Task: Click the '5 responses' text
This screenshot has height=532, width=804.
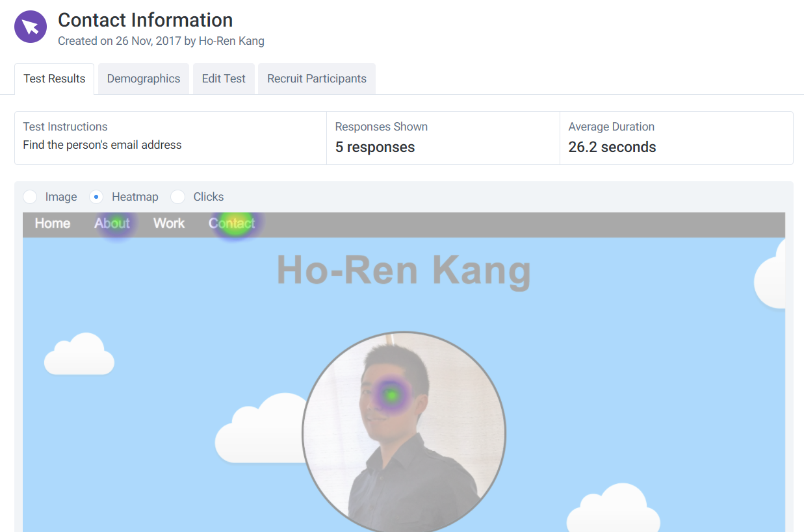Action: [x=375, y=147]
